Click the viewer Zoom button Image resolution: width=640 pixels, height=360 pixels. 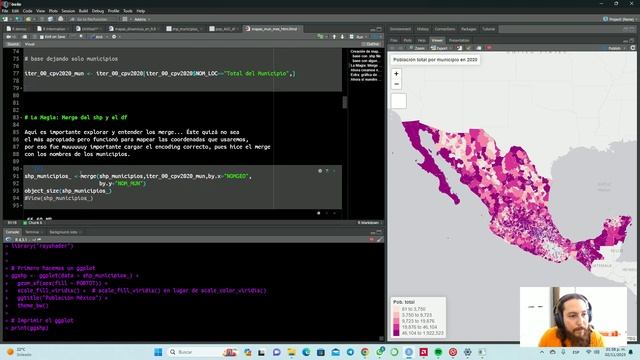(x=417, y=48)
